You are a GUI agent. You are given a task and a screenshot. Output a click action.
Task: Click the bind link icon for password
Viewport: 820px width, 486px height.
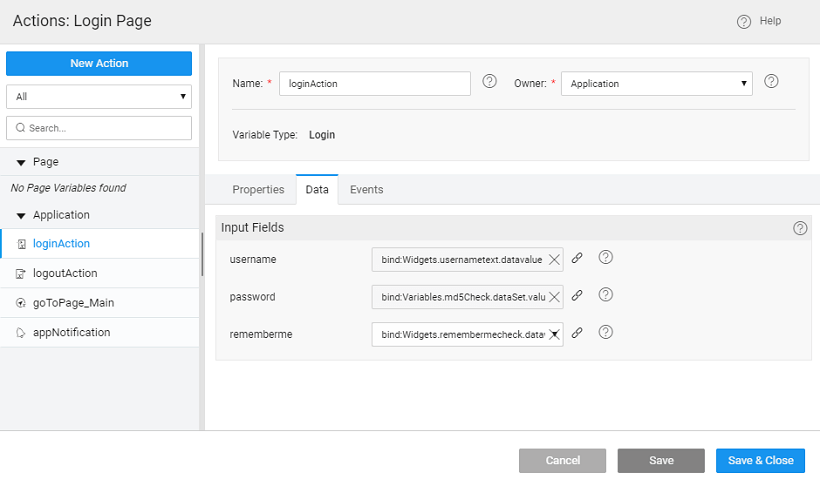577,295
